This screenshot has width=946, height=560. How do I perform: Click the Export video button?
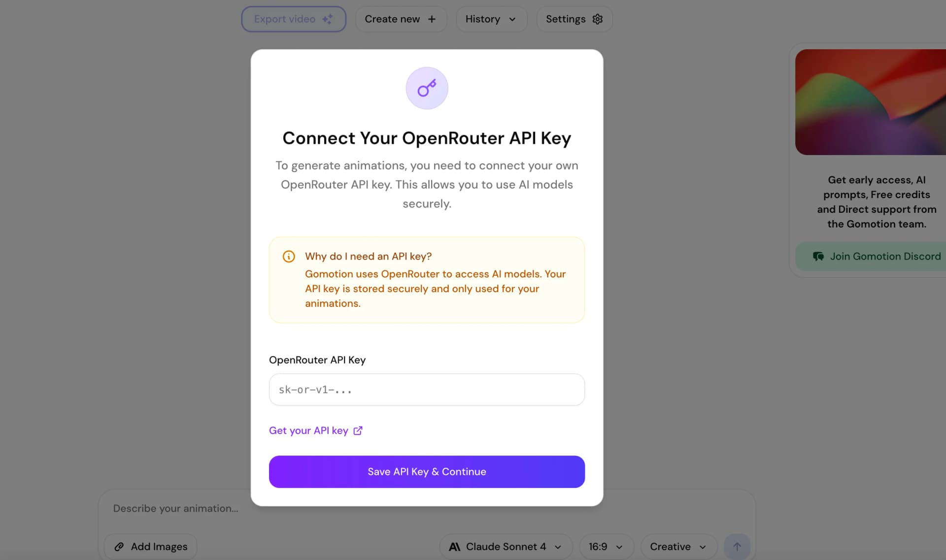point(293,19)
